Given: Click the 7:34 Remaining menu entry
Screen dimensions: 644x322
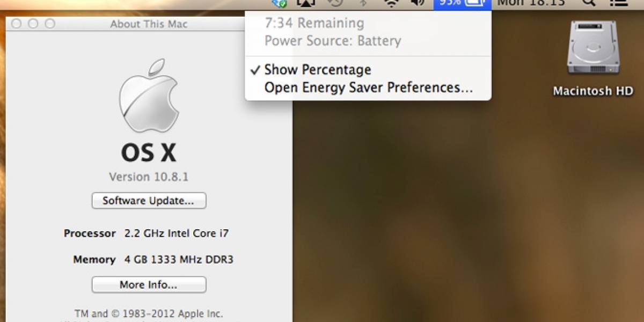Looking at the screenshot, I should coord(314,23).
